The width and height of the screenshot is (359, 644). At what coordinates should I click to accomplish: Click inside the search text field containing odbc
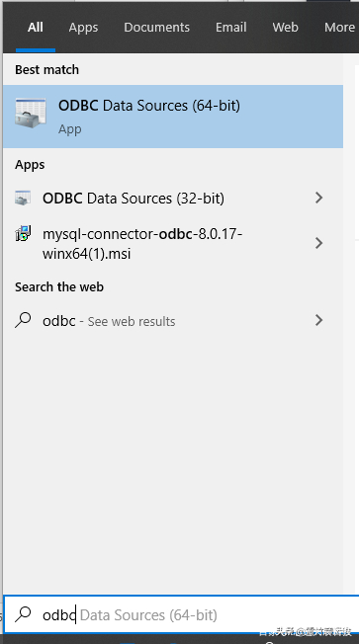(x=181, y=614)
